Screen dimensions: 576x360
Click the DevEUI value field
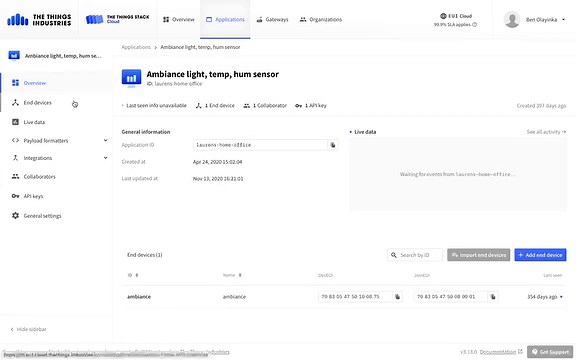point(355,296)
